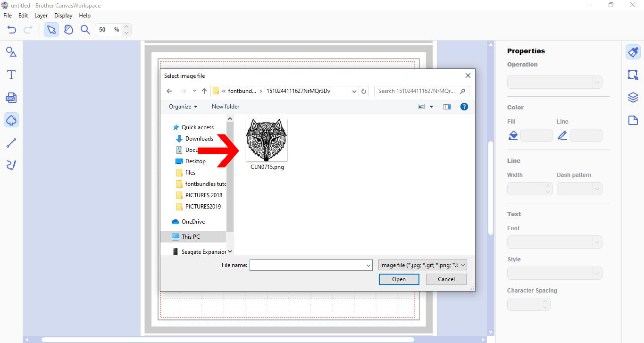This screenshot has width=644, height=343.
Task: Open file dialog Help question icon
Action: point(464,107)
